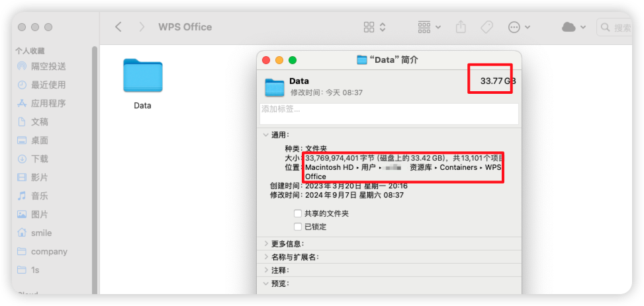The height and width of the screenshot is (306, 644).
Task: Open Pictures (图片) in sidebar
Action: tap(32, 214)
